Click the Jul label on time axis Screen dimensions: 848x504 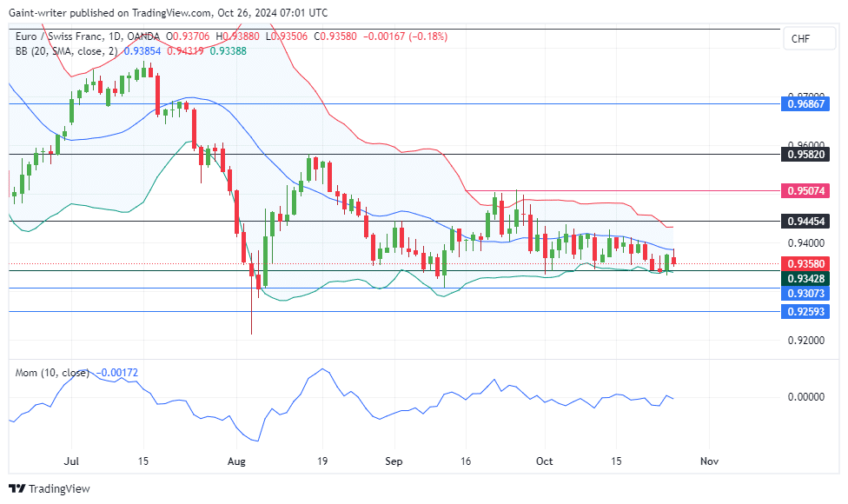[71, 461]
